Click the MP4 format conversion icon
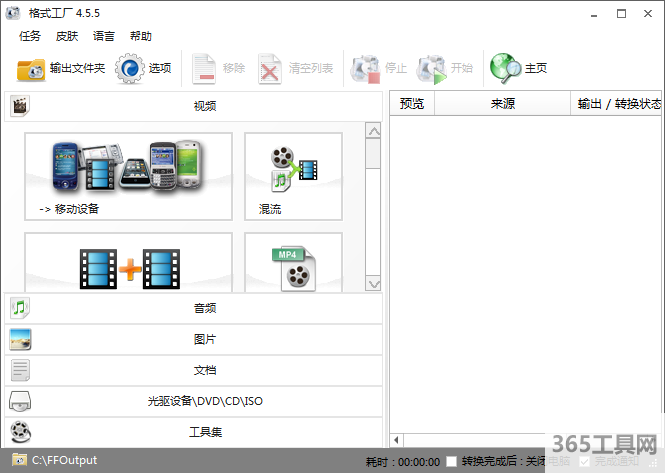665x473 pixels. [x=293, y=265]
